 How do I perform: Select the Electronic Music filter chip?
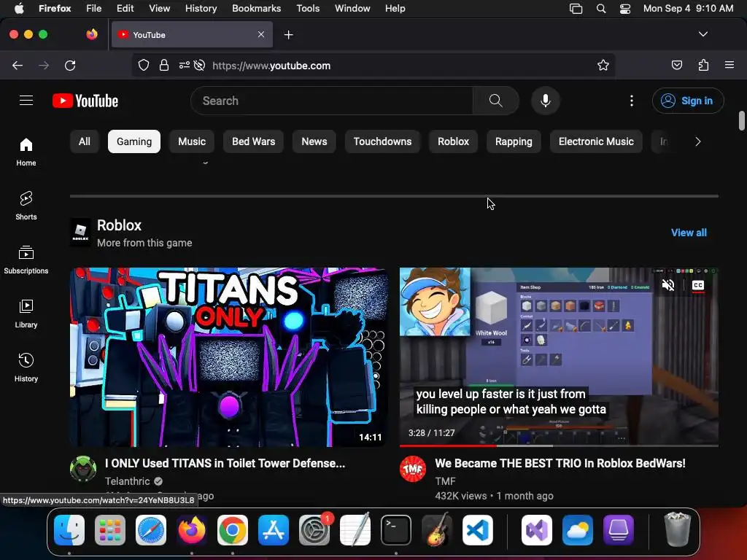pos(596,141)
